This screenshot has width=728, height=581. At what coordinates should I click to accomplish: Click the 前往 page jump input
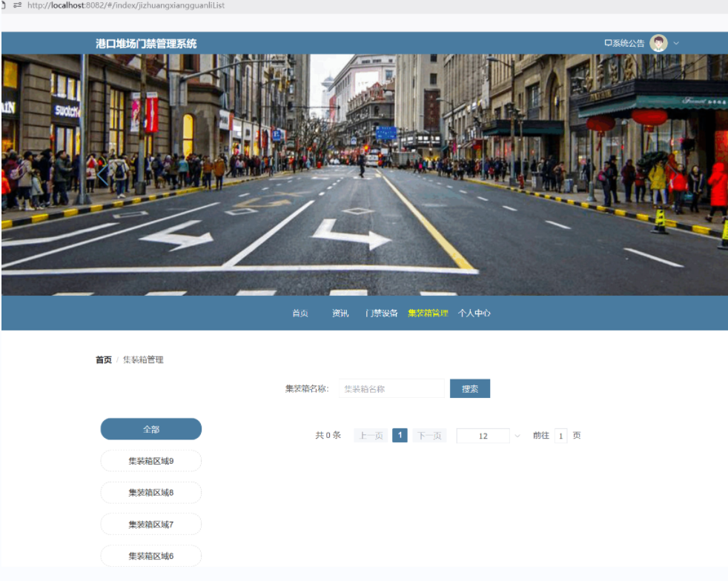(560, 436)
